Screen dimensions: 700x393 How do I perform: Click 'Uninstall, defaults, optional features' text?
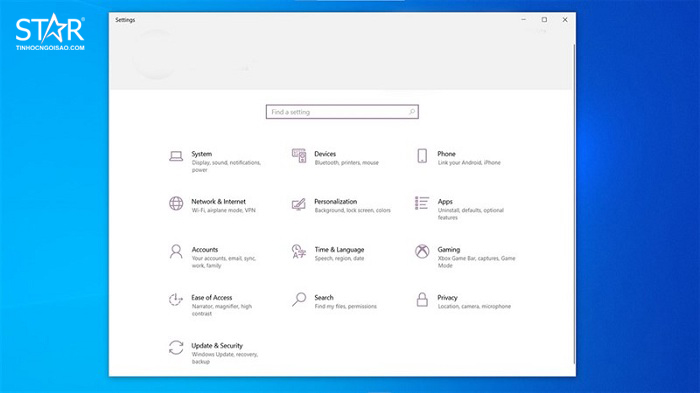tap(471, 214)
